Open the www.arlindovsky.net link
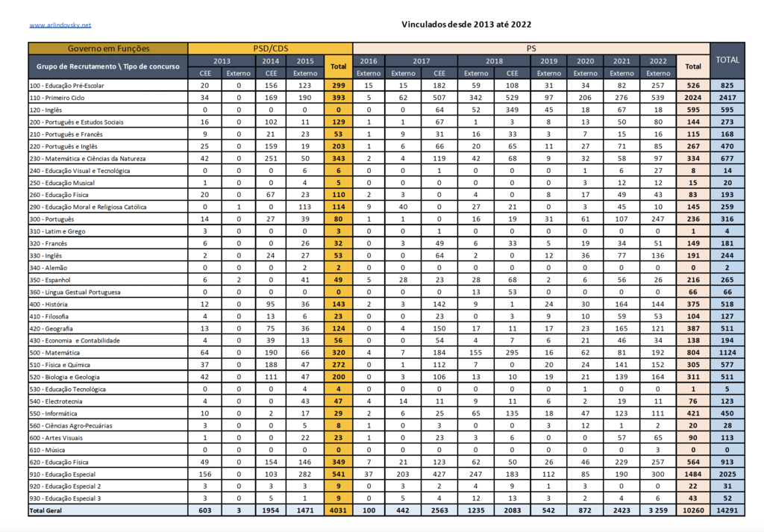 tap(60, 25)
